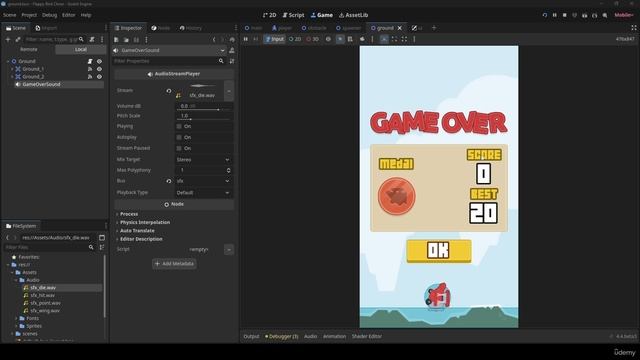Open documentation icon beside GameOverSound selector
This screenshot has height=360, width=640.
(x=232, y=50)
